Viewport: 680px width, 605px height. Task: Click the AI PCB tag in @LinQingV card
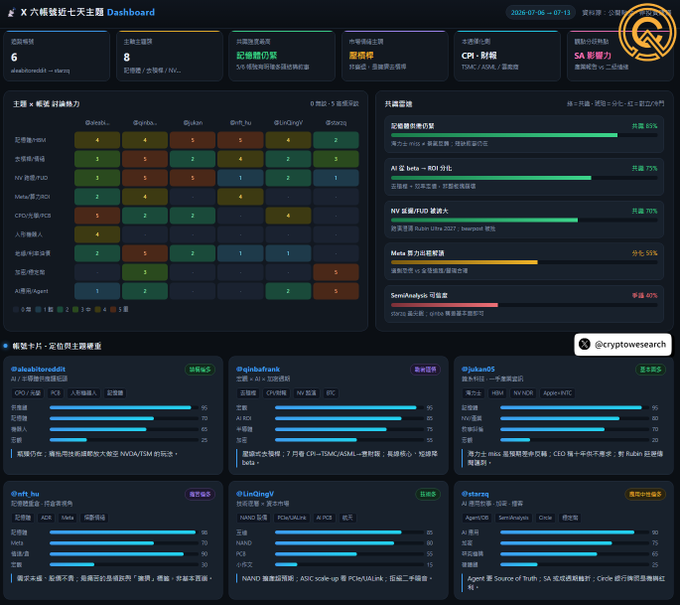coord(324,517)
